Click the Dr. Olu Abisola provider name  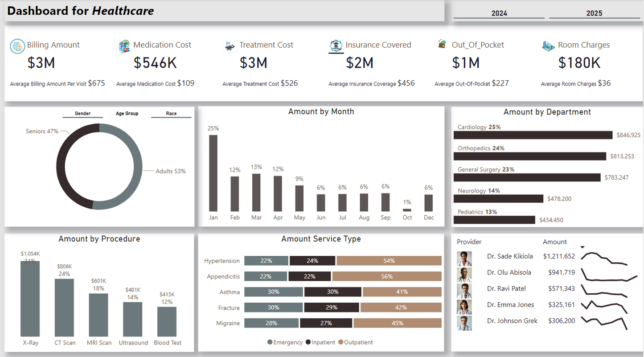tap(509, 273)
